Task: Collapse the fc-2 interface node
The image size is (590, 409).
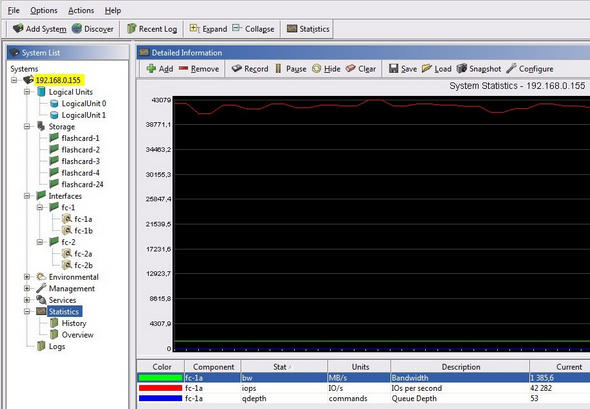Action: pyautogui.click(x=40, y=242)
